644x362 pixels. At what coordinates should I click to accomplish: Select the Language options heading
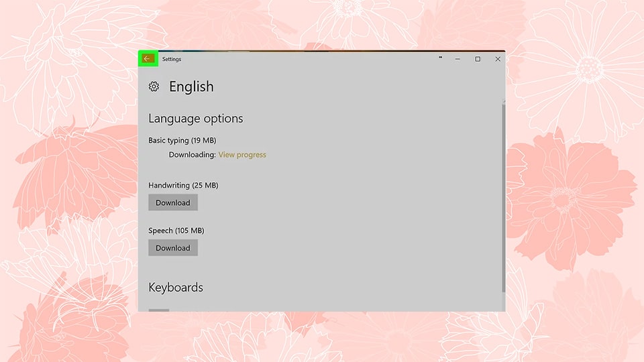[195, 119]
